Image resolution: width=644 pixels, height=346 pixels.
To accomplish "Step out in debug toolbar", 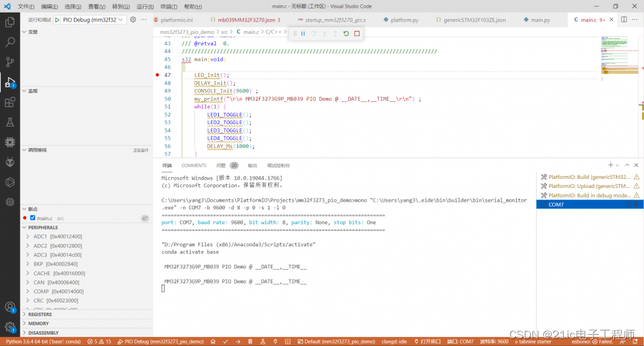I will pyautogui.click(x=335, y=33).
